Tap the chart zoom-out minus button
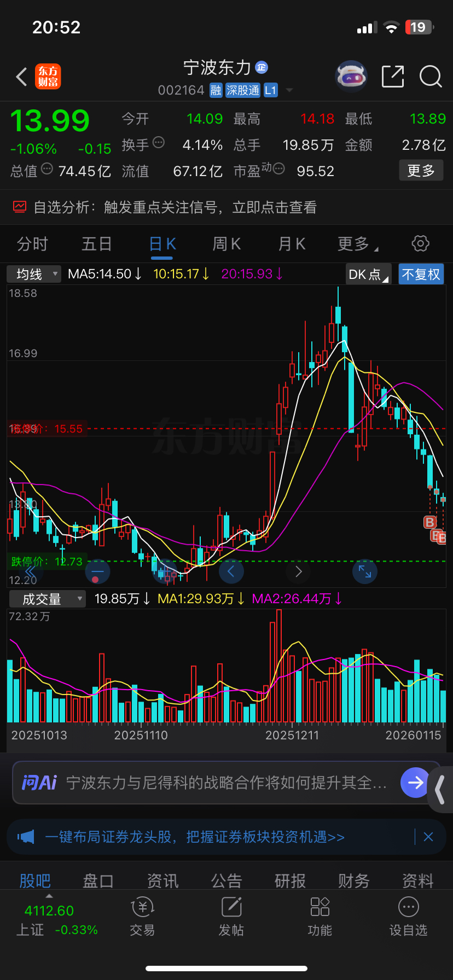The height and width of the screenshot is (980, 453). 98,572
